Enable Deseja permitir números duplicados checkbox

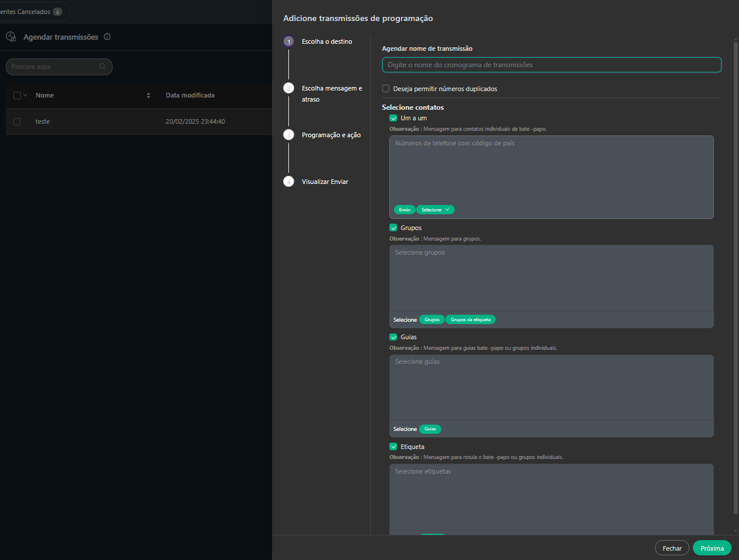(386, 89)
